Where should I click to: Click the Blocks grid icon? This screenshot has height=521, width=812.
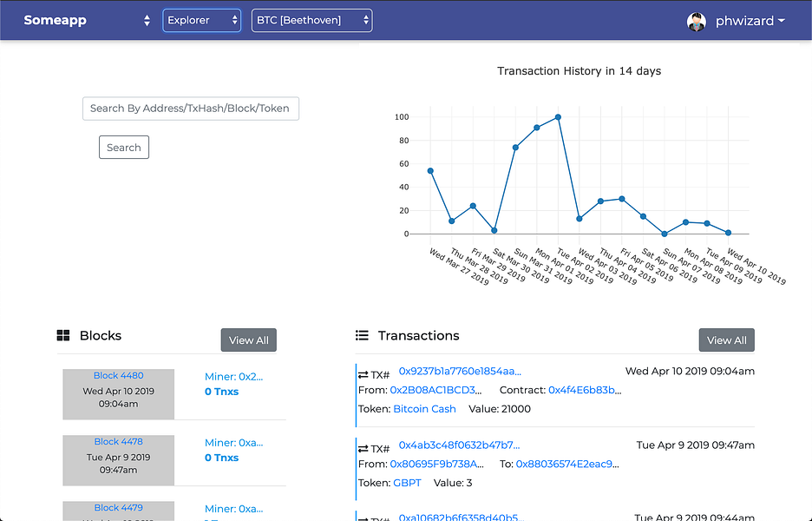(63, 336)
